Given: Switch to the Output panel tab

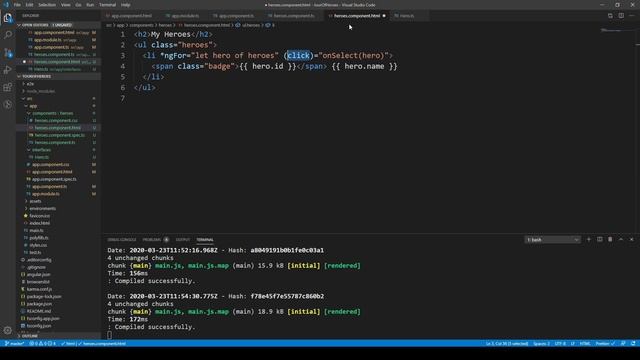Looking at the screenshot, I should pyautogui.click(x=182, y=240).
